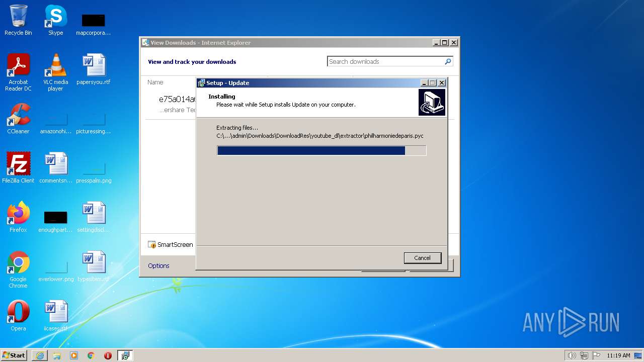Viewport: 644px width, 362px height.
Task: Open papersyou.rtf document icon
Action: 93,69
